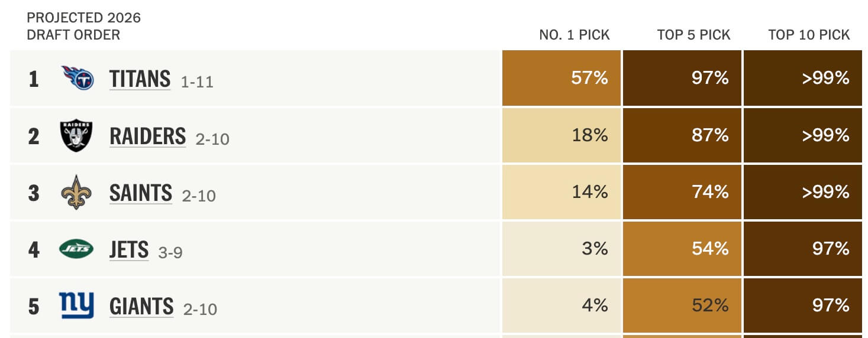Click the Top 10 Pick column header
The image size is (868, 338).
pyautogui.click(x=809, y=35)
